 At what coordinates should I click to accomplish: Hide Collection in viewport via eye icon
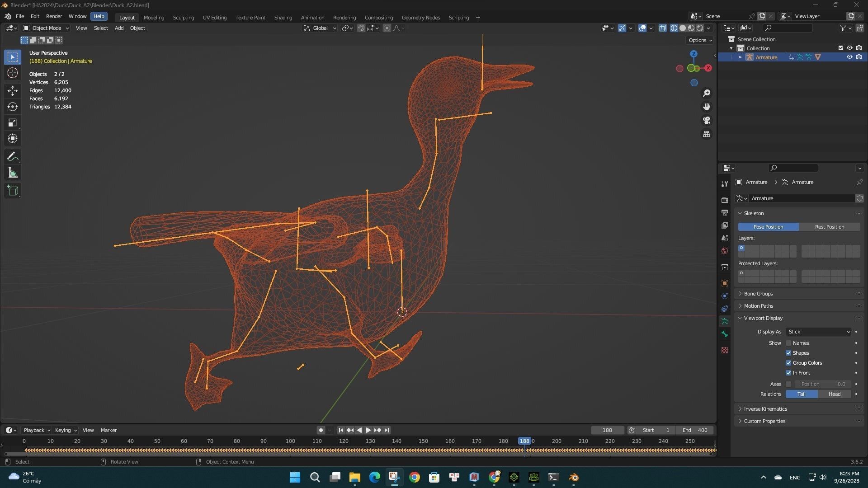pyautogui.click(x=849, y=48)
